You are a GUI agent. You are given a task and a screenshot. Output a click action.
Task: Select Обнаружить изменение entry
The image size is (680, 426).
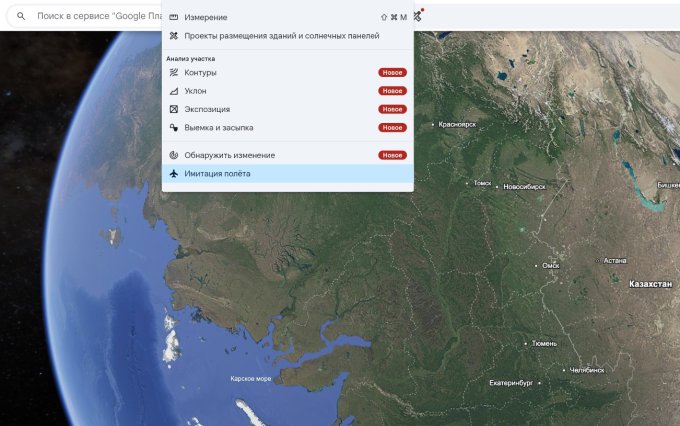point(288,155)
